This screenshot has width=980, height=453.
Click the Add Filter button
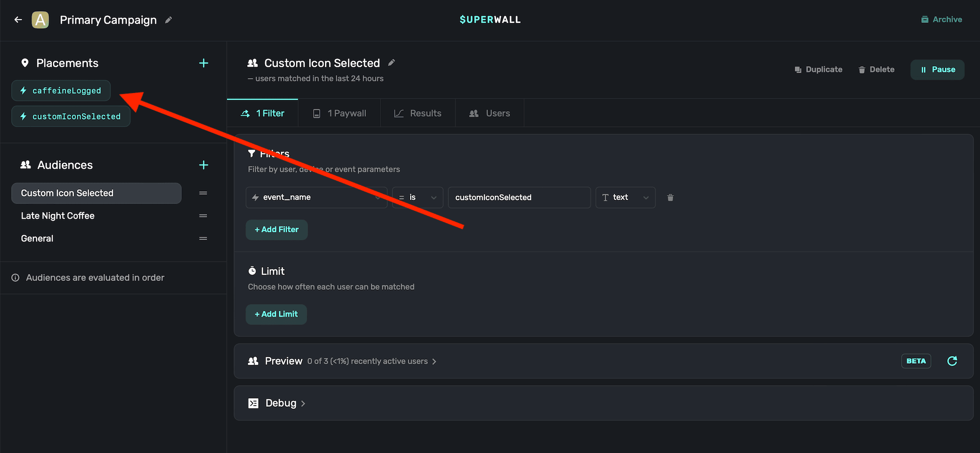pyautogui.click(x=276, y=230)
